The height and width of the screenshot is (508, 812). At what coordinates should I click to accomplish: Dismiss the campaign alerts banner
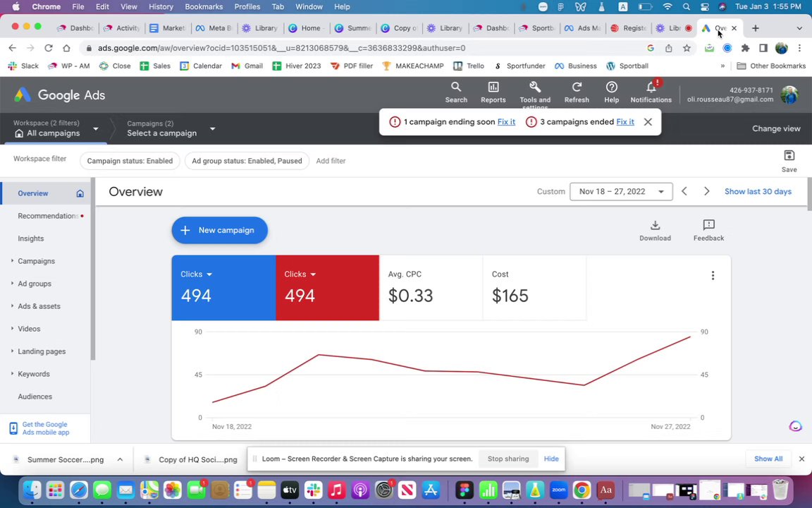pyautogui.click(x=648, y=122)
